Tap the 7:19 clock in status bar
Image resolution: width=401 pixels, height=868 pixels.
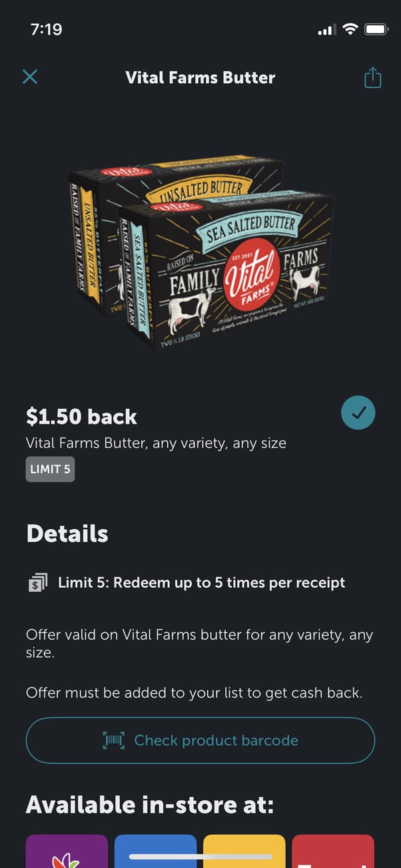pos(46,30)
